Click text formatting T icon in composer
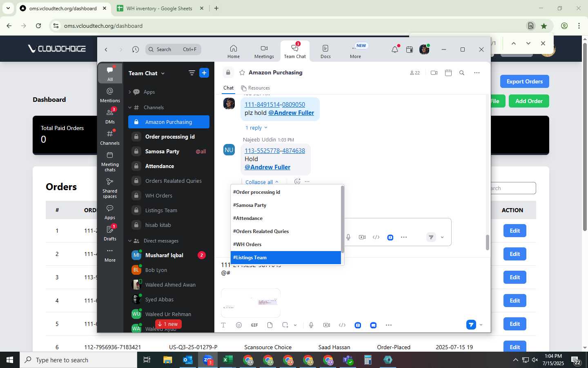This screenshot has height=368, width=588. click(223, 325)
